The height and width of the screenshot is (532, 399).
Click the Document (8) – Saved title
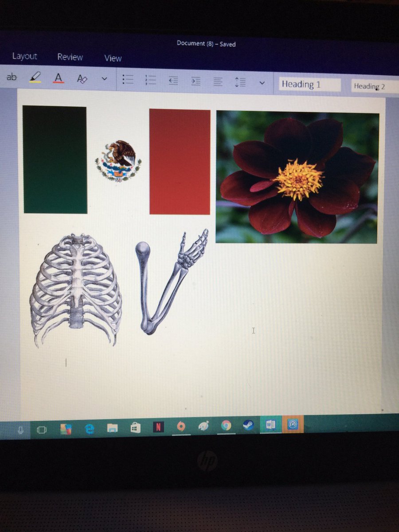[206, 44]
